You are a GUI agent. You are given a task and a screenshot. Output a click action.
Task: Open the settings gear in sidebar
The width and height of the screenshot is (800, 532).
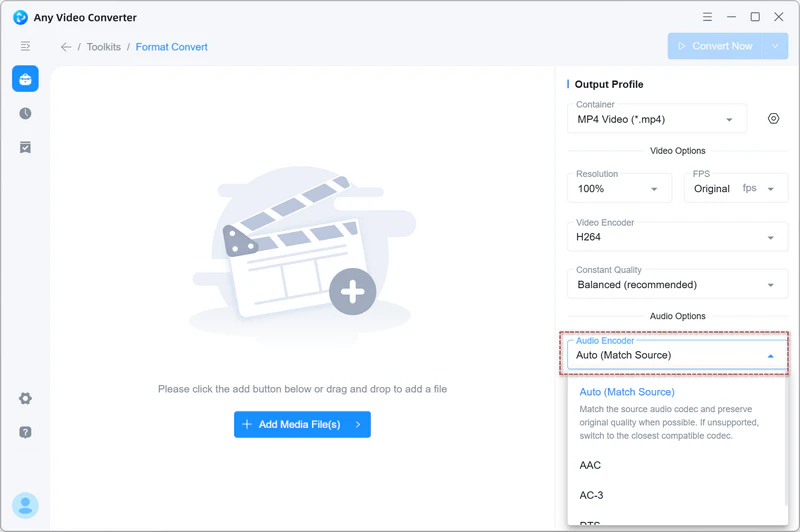25,398
